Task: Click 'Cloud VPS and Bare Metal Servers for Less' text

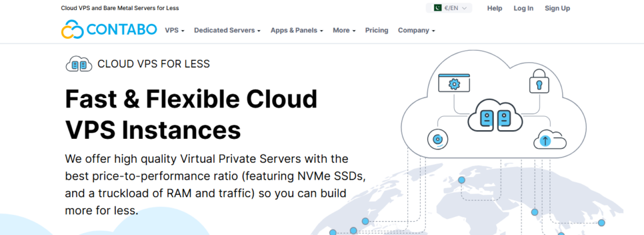Action: point(120,8)
